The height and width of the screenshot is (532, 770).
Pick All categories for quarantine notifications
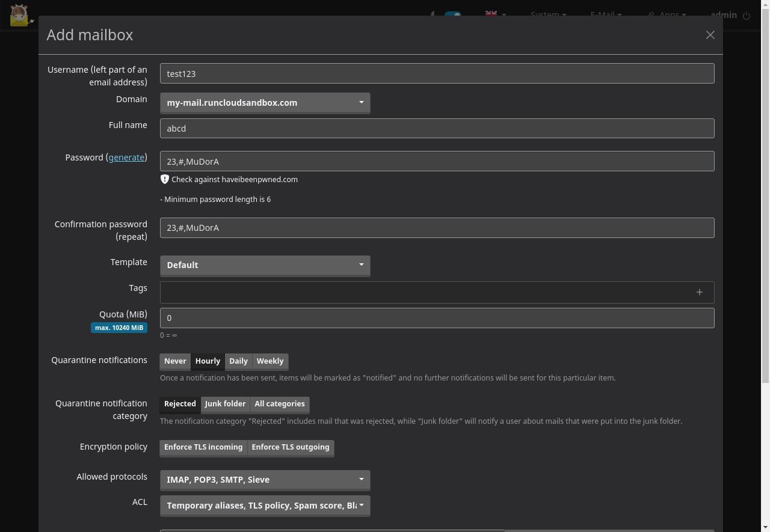[279, 404]
